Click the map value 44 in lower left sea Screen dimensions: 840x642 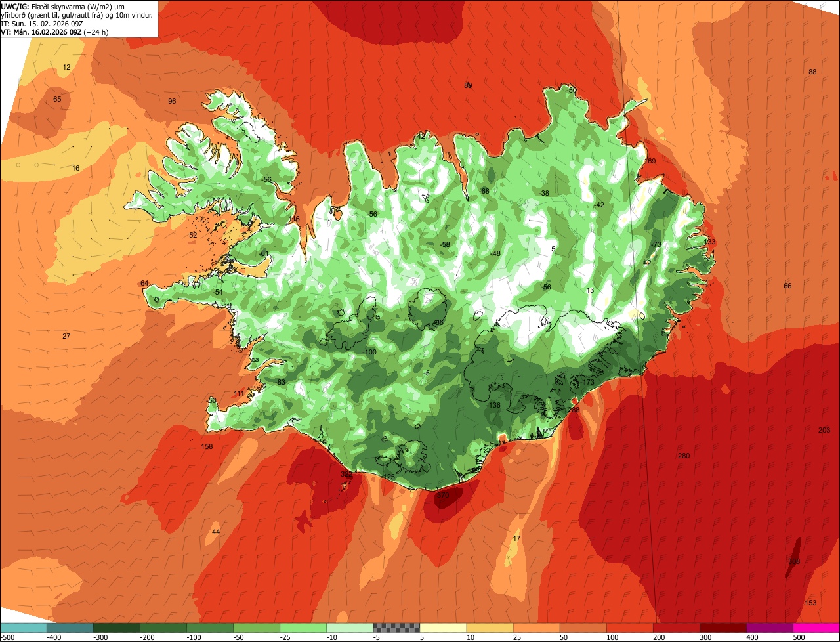(216, 532)
